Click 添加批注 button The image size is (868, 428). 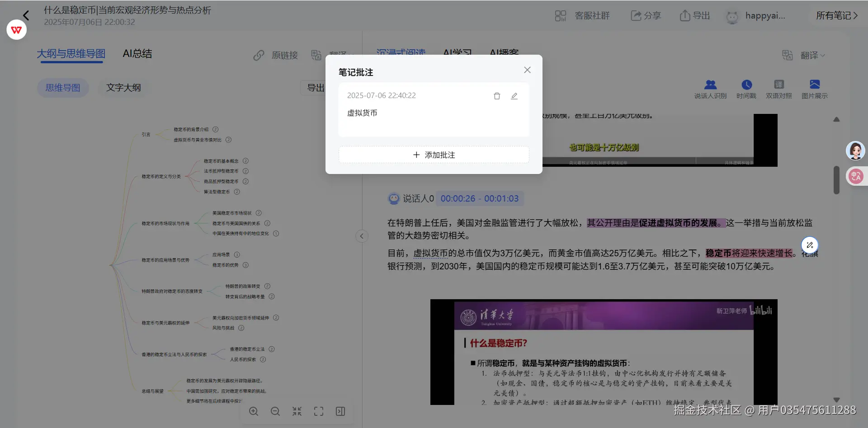tap(434, 155)
